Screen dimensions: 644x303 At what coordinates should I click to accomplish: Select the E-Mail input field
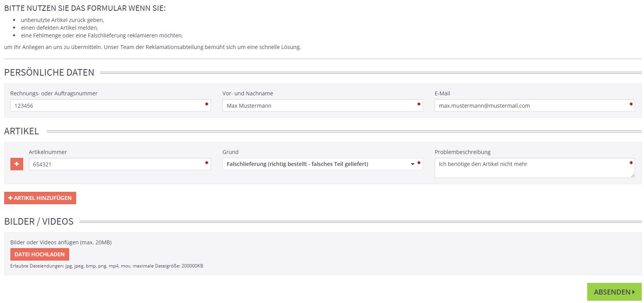coord(535,105)
